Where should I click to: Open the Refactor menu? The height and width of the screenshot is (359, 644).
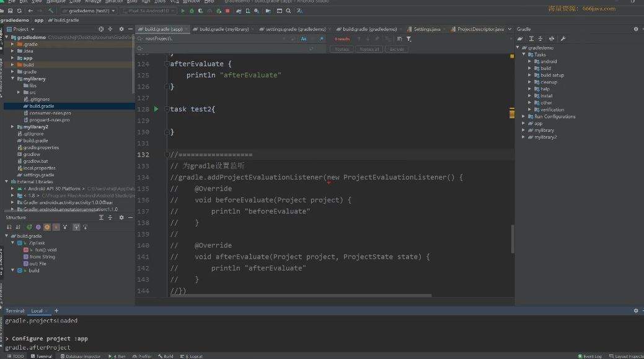114,2
